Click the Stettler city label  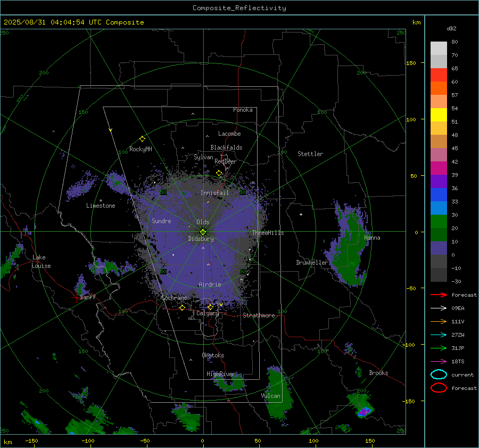(x=310, y=154)
